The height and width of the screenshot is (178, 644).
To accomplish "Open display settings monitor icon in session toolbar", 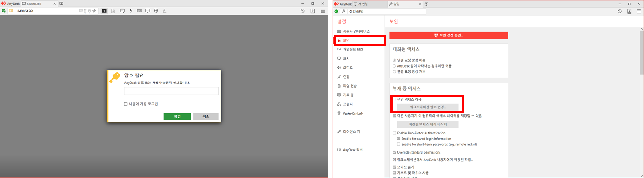I will click(x=148, y=11).
